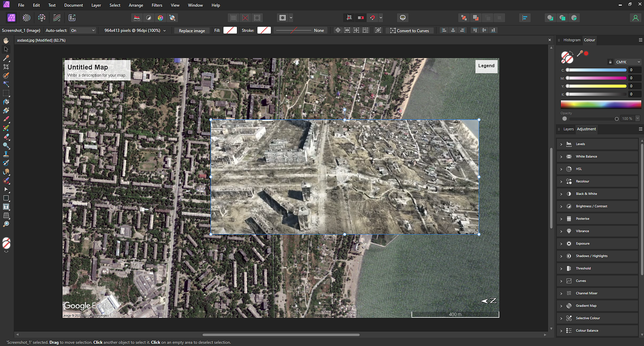This screenshot has height=346, width=644.
Task: Toggle the colour panel lock icon
Action: [x=610, y=62]
